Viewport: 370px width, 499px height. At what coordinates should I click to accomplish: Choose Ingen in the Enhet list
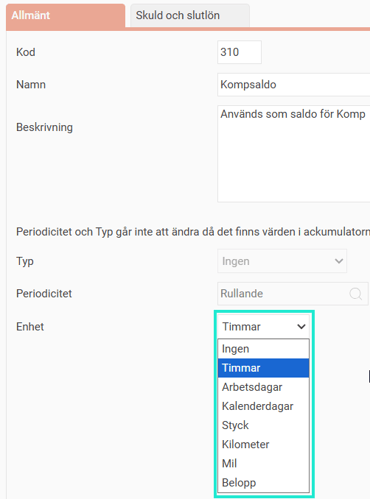[x=264, y=349]
